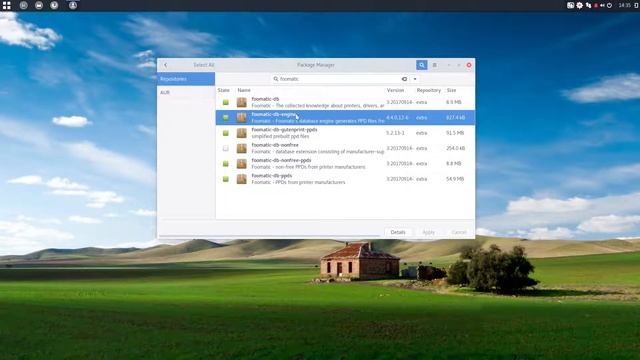
Task: Click the power icon in system tray
Action: 609,5
